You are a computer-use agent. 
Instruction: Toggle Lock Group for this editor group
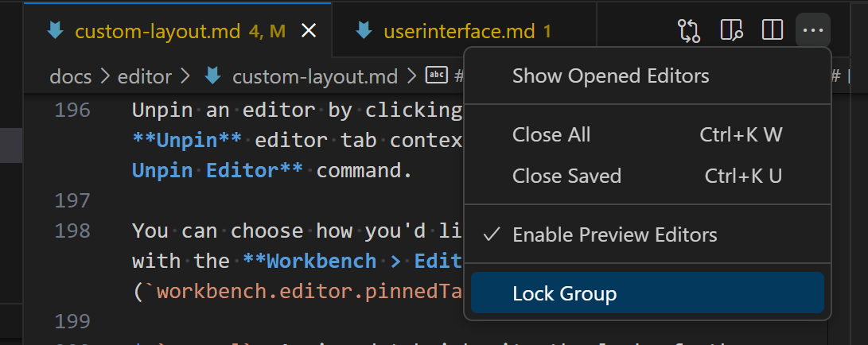click(565, 293)
